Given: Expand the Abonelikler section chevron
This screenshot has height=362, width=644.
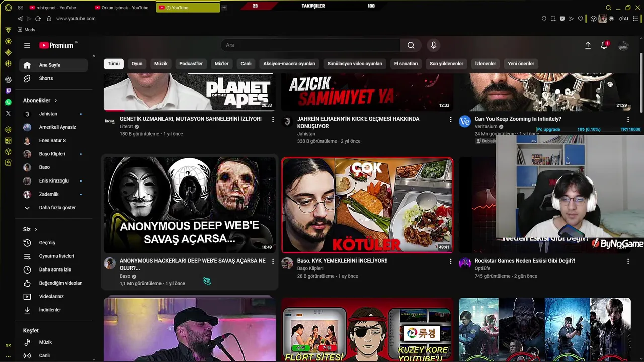Looking at the screenshot, I should (x=56, y=101).
